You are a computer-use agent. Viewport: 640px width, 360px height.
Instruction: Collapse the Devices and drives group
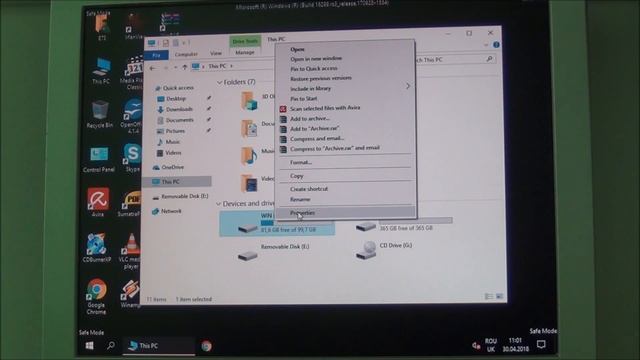pos(218,204)
